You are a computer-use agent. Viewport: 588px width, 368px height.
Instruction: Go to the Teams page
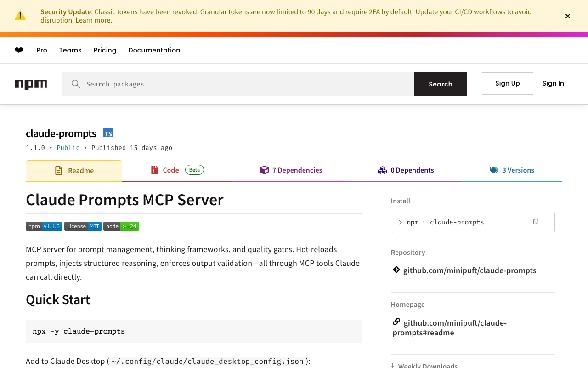coord(70,50)
